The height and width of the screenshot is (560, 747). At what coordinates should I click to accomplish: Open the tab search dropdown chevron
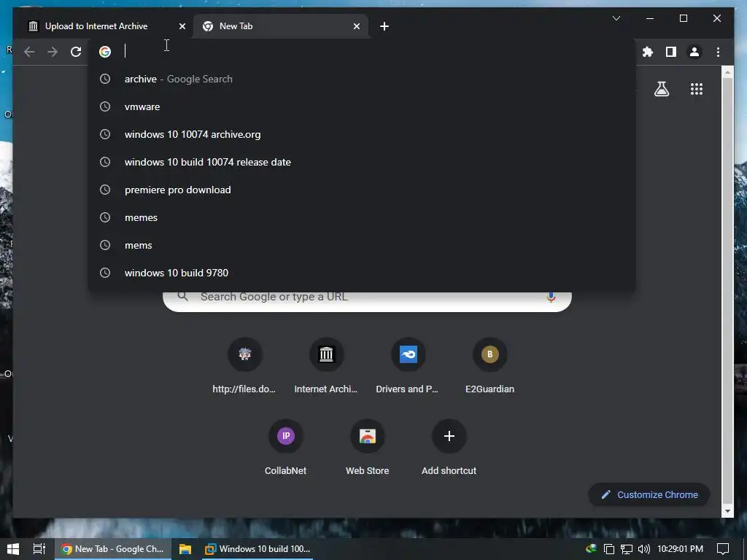(x=616, y=18)
